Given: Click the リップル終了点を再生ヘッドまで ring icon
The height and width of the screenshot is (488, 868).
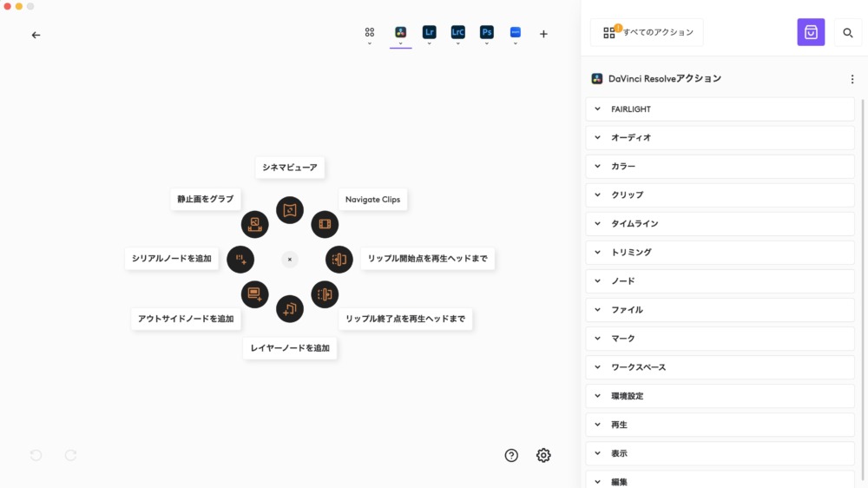Looking at the screenshot, I should click(325, 294).
